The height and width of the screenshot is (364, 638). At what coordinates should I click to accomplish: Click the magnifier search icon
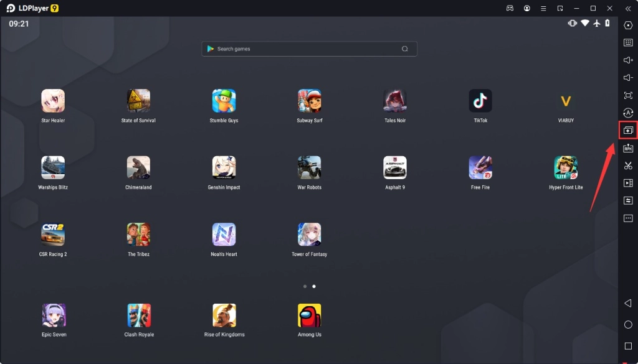pos(405,49)
